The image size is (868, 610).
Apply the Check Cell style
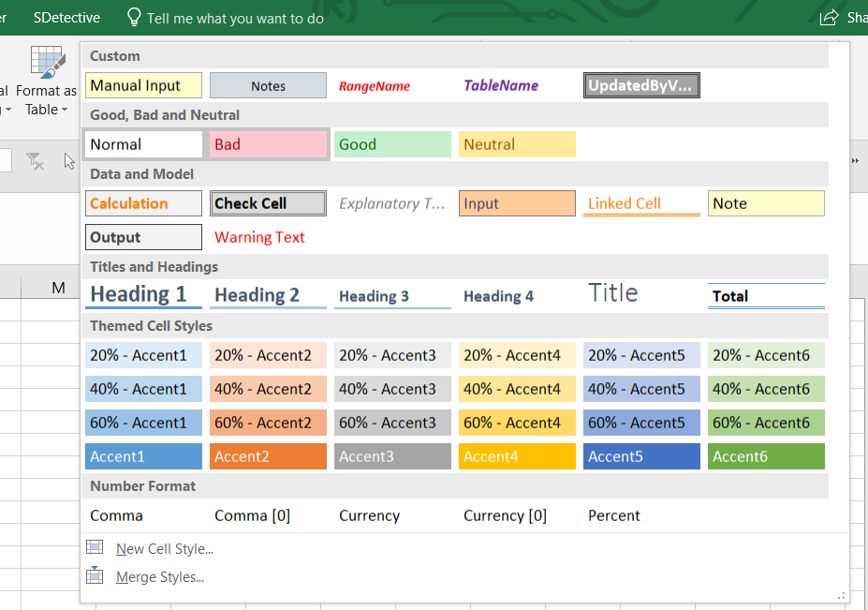[268, 203]
